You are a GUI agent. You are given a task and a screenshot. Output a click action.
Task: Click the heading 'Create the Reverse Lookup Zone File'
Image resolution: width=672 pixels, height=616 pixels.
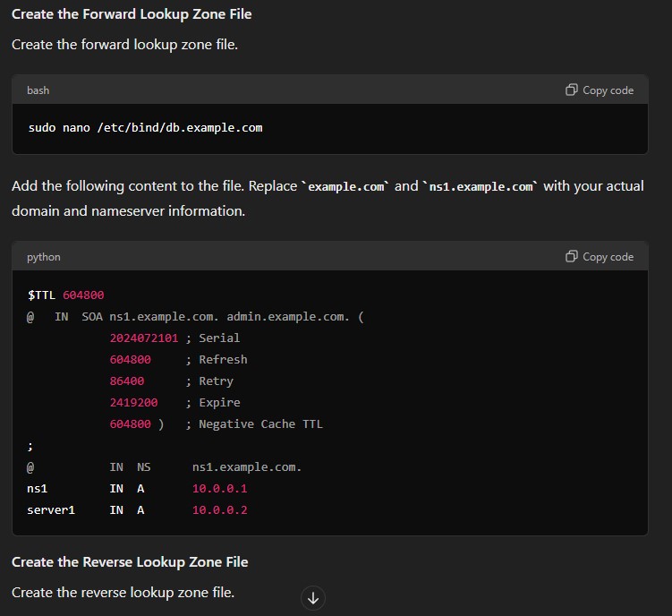tap(130, 562)
